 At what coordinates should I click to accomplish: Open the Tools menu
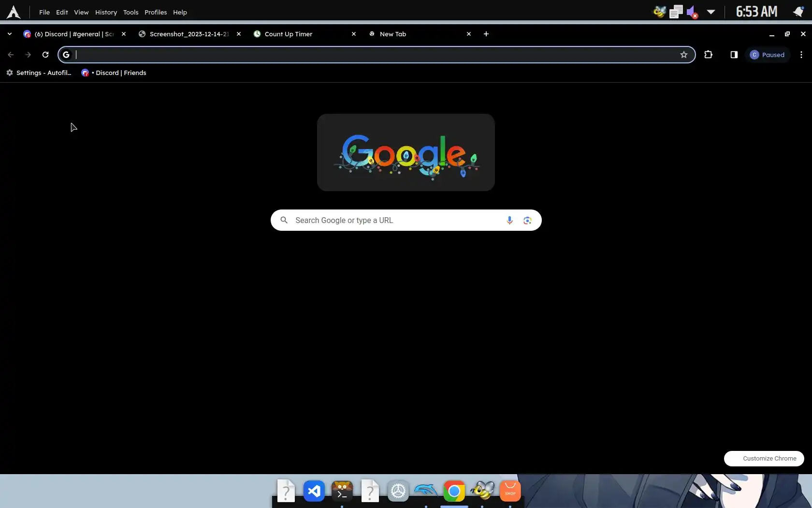(x=130, y=12)
